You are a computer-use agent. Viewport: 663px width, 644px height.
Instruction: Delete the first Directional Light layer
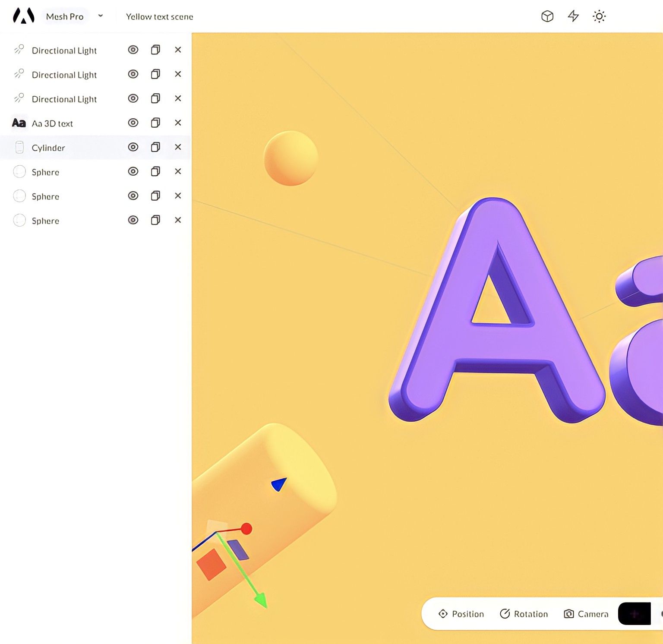point(178,50)
